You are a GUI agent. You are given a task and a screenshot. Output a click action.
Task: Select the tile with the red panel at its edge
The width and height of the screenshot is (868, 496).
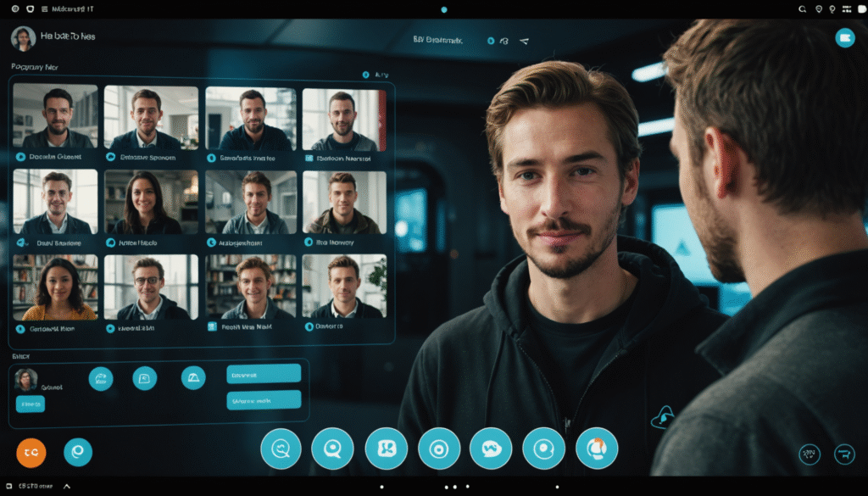click(344, 120)
